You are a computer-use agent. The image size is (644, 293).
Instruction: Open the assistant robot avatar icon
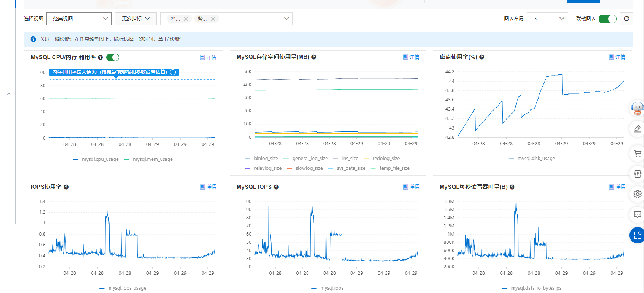(637, 108)
